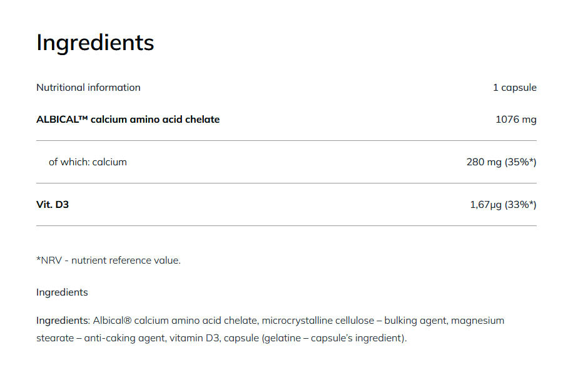Click the anti-caking agent text
588x382 pixels.
pos(116,338)
